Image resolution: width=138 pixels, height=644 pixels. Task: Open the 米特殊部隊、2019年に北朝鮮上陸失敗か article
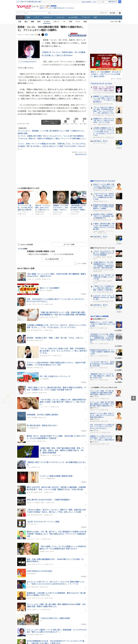(x=43, y=415)
